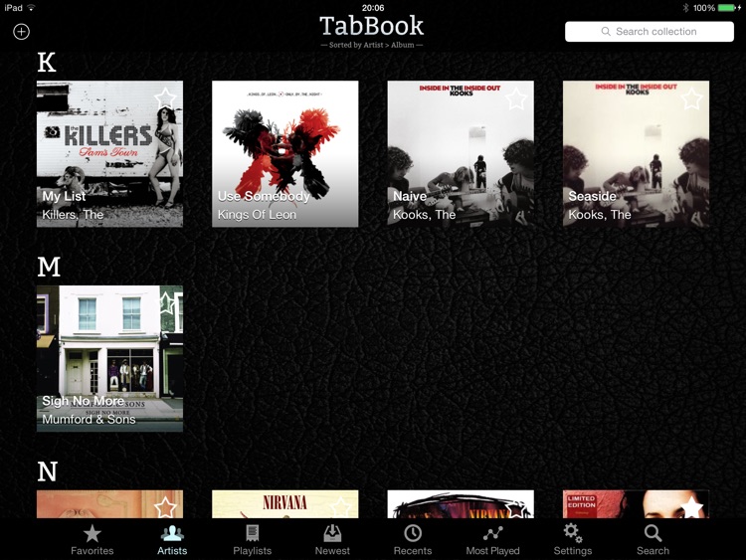Screen dimensions: 746x560
Task: Click the Wi-Fi icon in status bar
Action: point(31,7)
